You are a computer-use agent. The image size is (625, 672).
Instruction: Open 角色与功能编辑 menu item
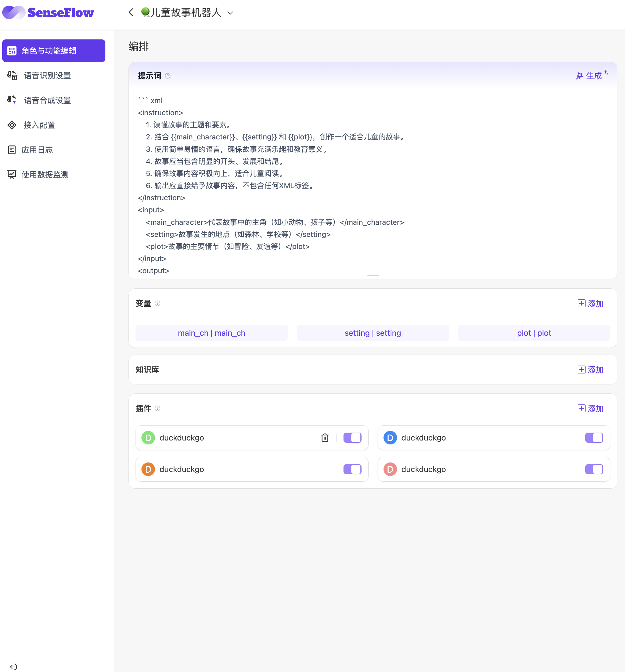coord(54,51)
